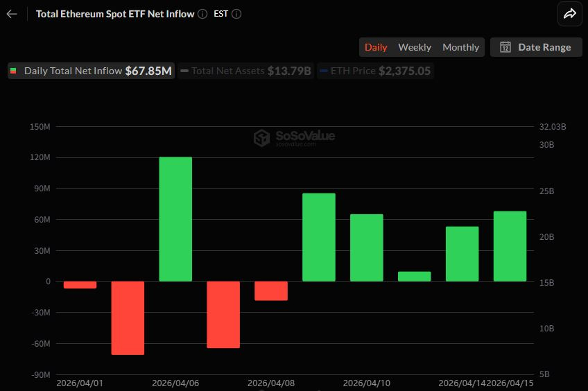Switch to the Monthly tab
This screenshot has width=588, height=391.
point(460,47)
